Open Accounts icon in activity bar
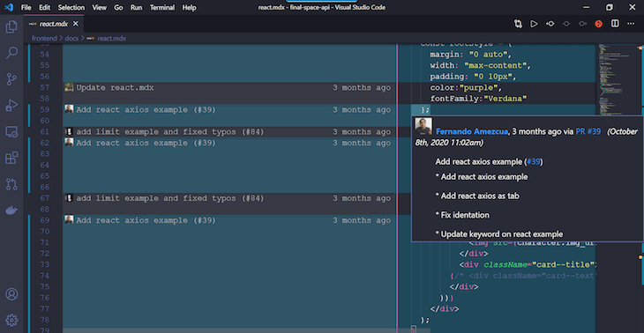 11,294
